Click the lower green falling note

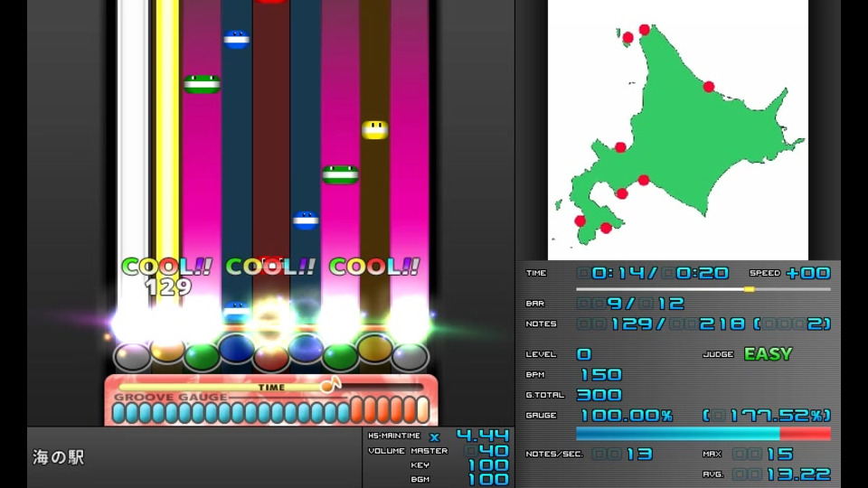(341, 174)
